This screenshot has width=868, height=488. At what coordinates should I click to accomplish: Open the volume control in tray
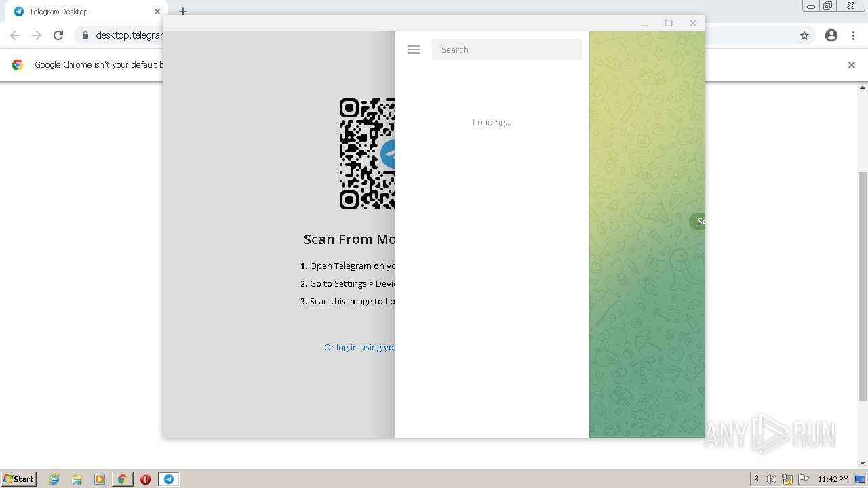tap(771, 479)
